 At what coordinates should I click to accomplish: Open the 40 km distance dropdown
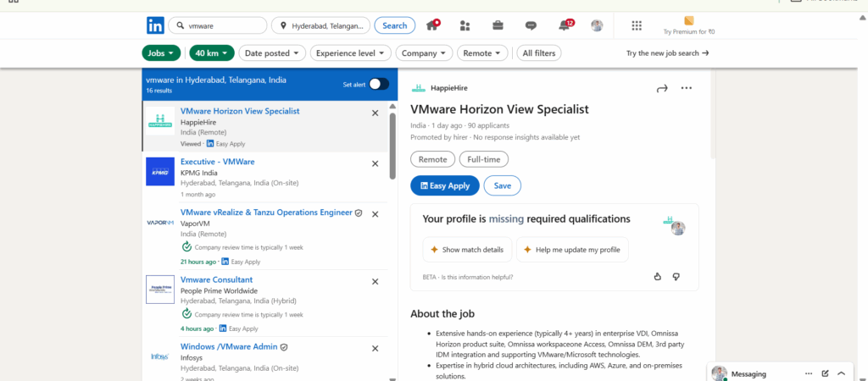pos(212,53)
